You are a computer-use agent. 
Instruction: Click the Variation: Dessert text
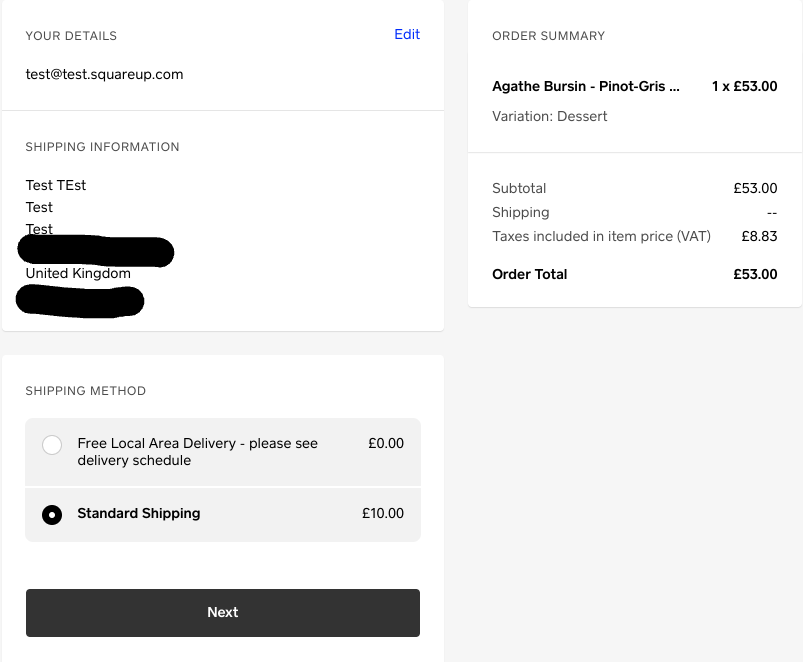pyautogui.click(x=549, y=116)
